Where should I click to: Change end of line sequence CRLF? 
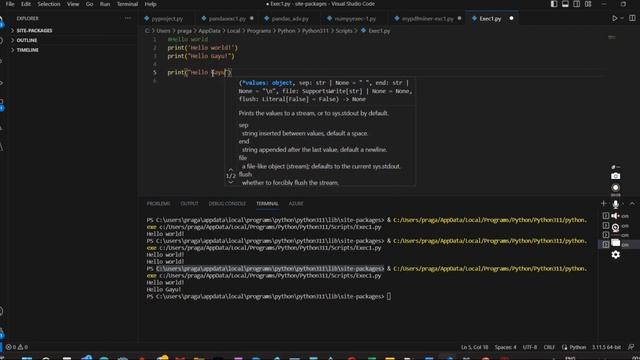tap(549, 347)
